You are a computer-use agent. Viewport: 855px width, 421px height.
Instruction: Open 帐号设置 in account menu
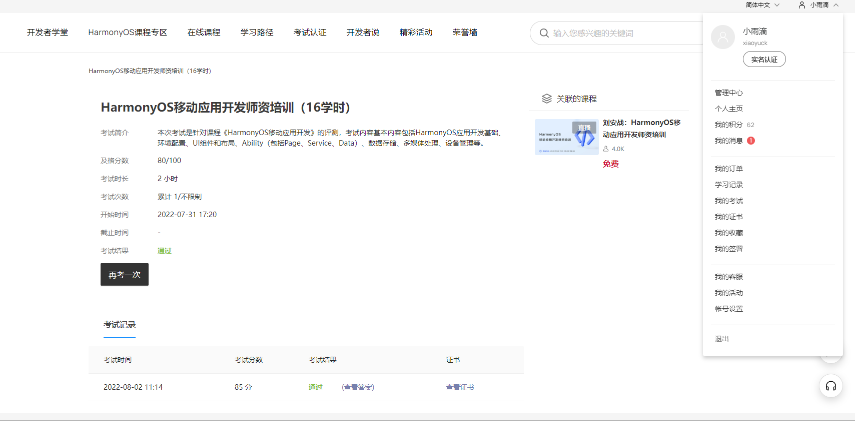(728, 309)
